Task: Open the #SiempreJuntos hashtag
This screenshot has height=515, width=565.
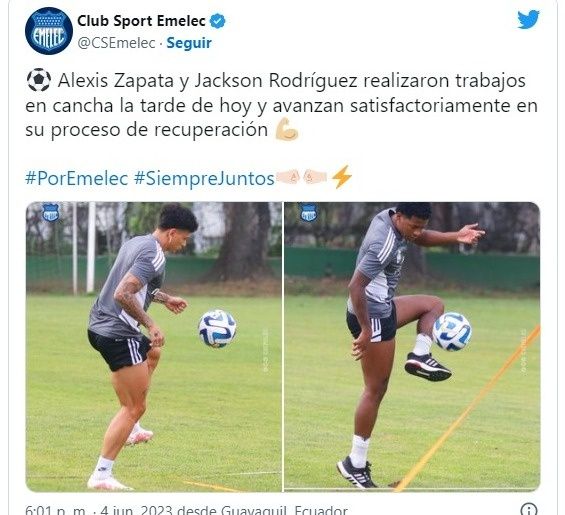Action: [x=204, y=178]
